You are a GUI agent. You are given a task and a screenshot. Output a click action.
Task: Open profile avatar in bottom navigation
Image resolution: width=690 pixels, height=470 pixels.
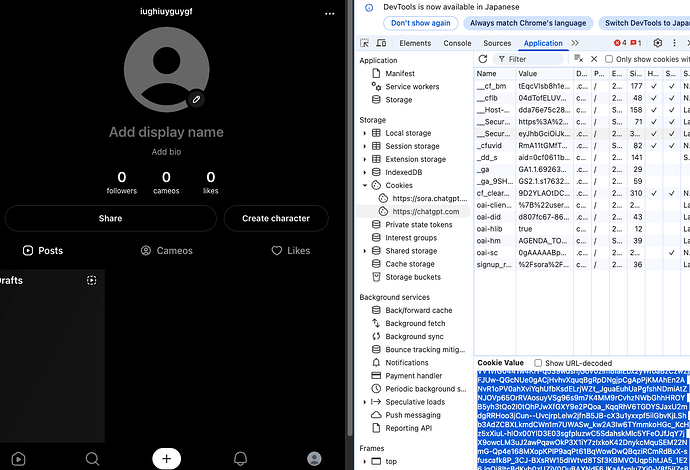(x=314, y=459)
